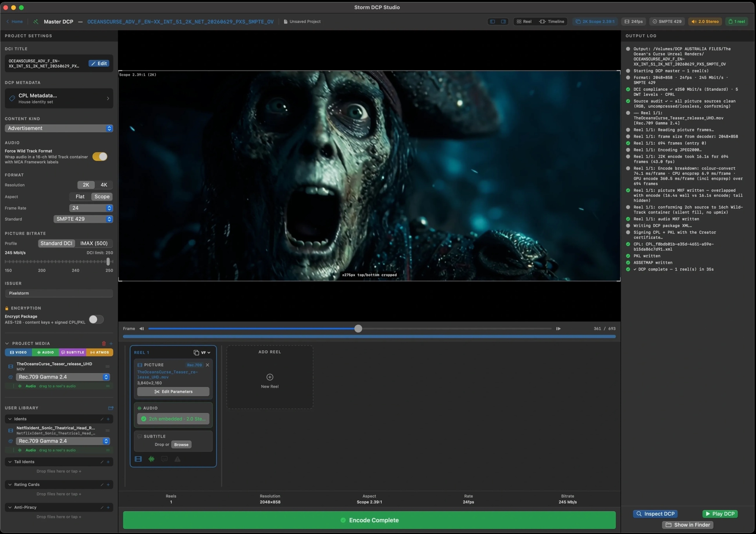Open CPL Metadata settings

click(x=59, y=98)
